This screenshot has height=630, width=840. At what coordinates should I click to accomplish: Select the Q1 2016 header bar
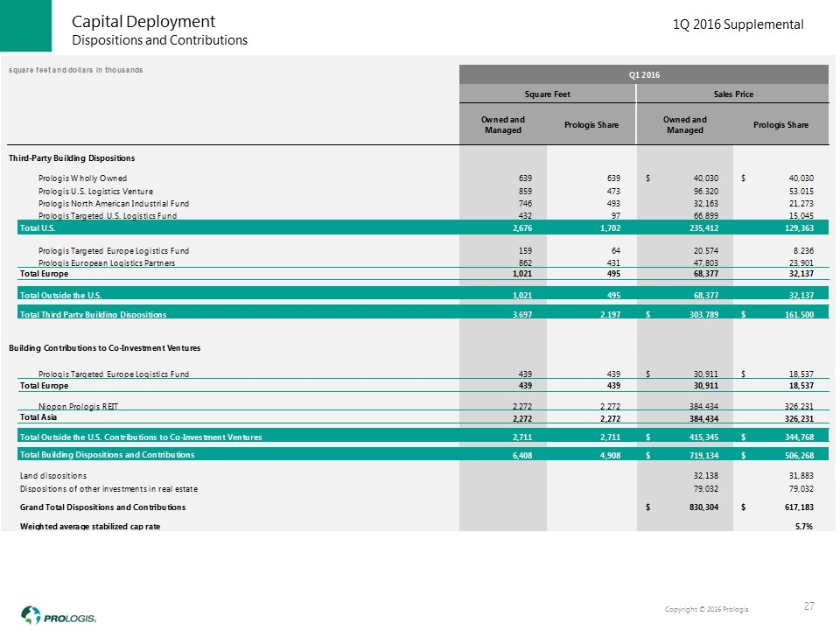coord(645,75)
